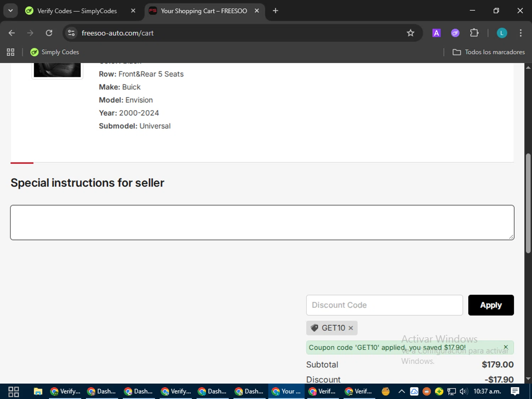This screenshot has width=532, height=399.
Task: Dismiss the coupon applied success message
Action: pyautogui.click(x=506, y=347)
